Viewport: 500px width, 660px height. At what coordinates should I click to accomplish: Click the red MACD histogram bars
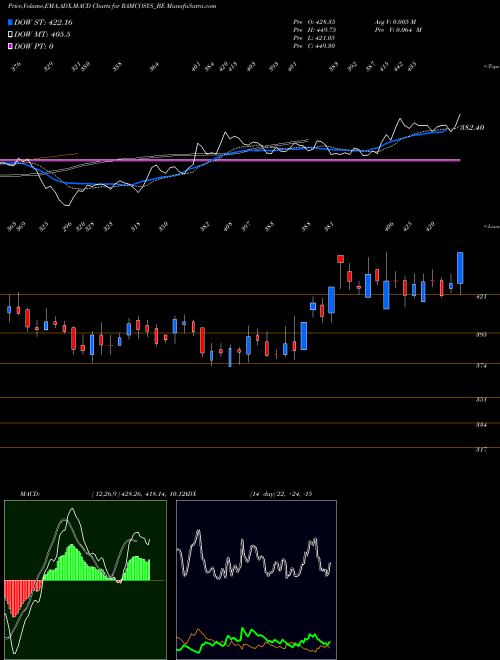coord(22,598)
